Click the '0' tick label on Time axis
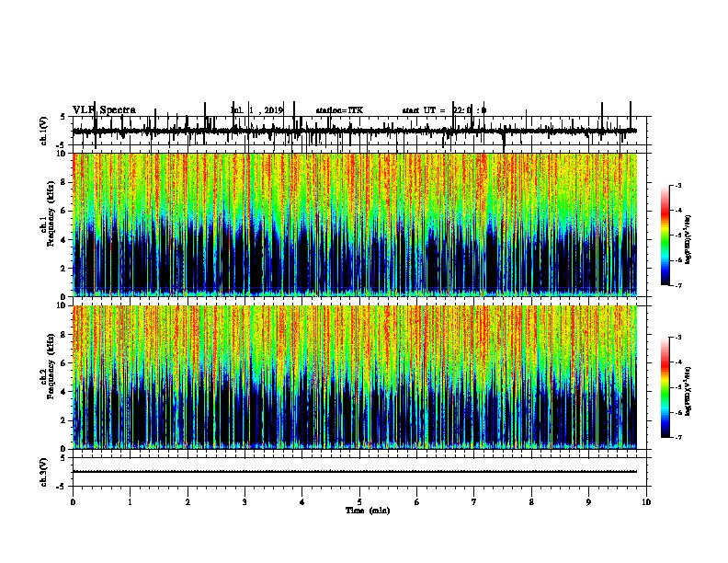The width and height of the screenshot is (728, 563). coord(73,502)
